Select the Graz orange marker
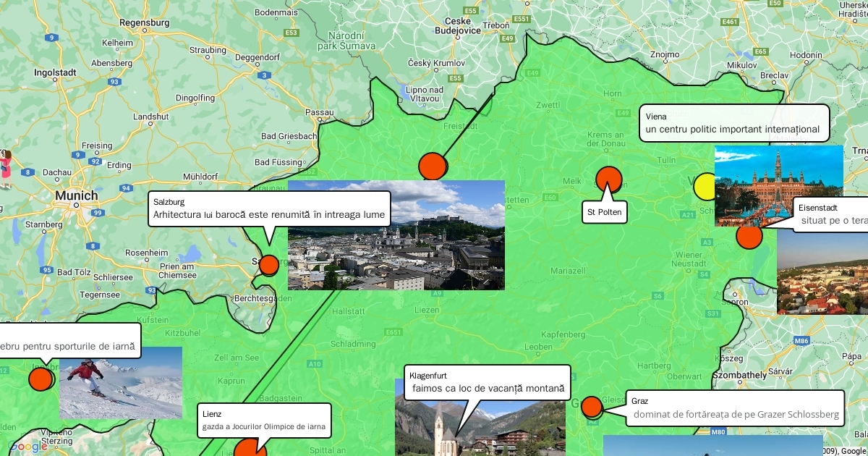This screenshot has height=456, width=868. [592, 407]
